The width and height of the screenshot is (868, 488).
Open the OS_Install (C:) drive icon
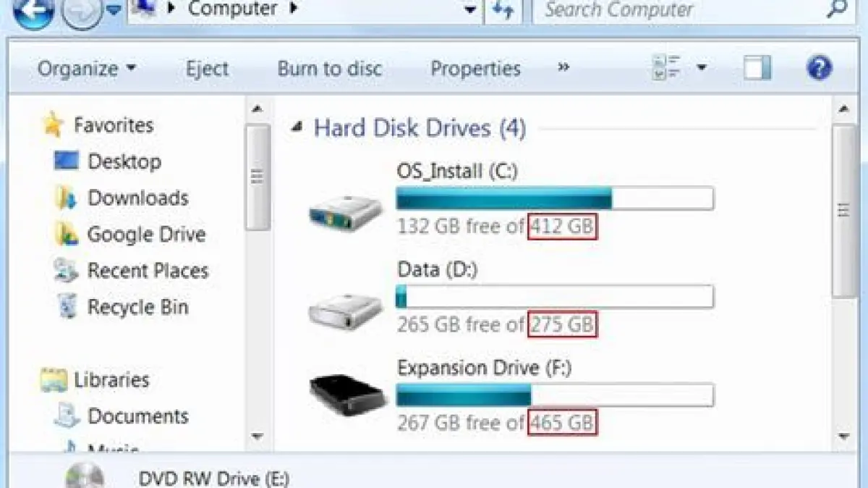click(x=346, y=213)
